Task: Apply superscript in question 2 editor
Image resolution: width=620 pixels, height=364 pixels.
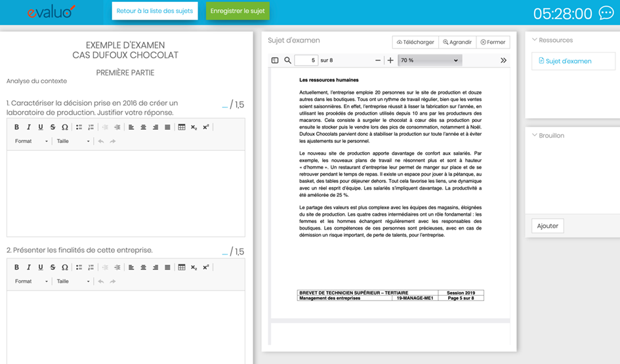Action: point(205,268)
